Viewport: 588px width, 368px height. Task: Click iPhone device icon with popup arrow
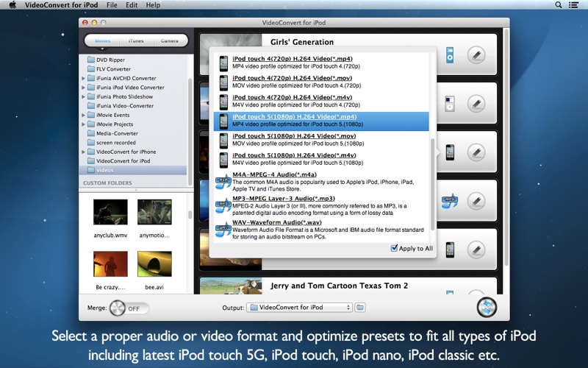point(450,152)
